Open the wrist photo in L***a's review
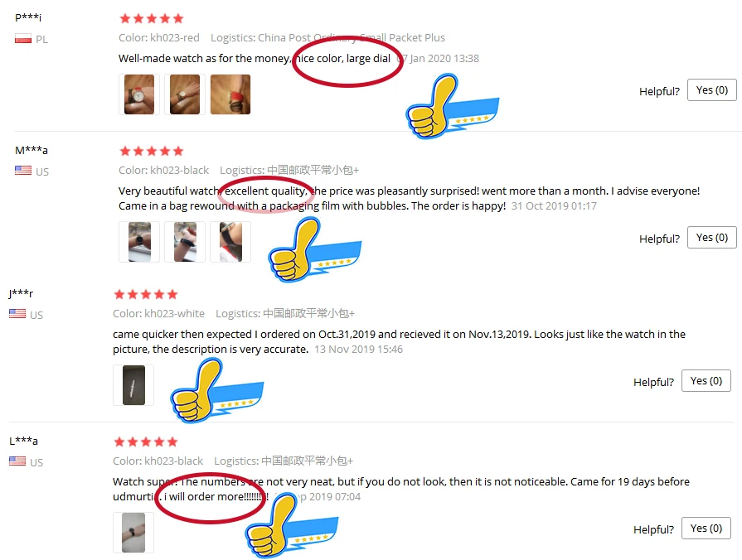This screenshot has height=560, width=742. click(x=133, y=533)
